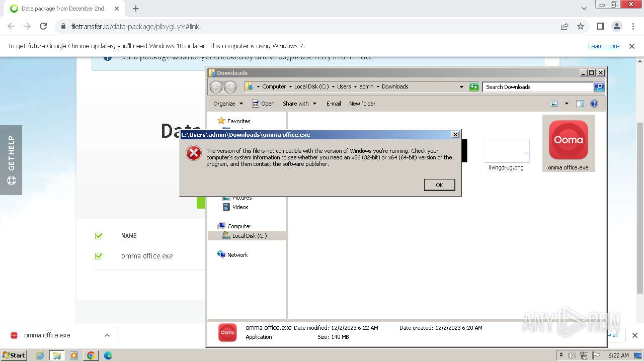Select Network in the navigation pane
Viewport: 644px width, 362px height.
(237, 255)
